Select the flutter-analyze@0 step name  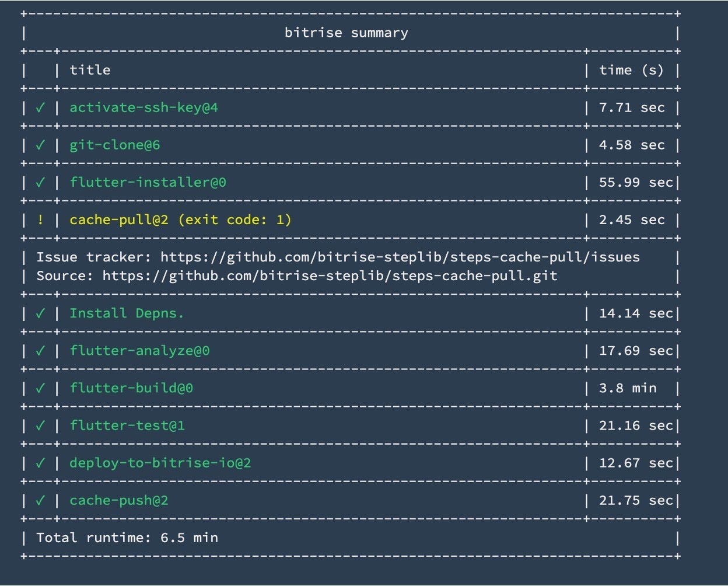click(x=139, y=351)
